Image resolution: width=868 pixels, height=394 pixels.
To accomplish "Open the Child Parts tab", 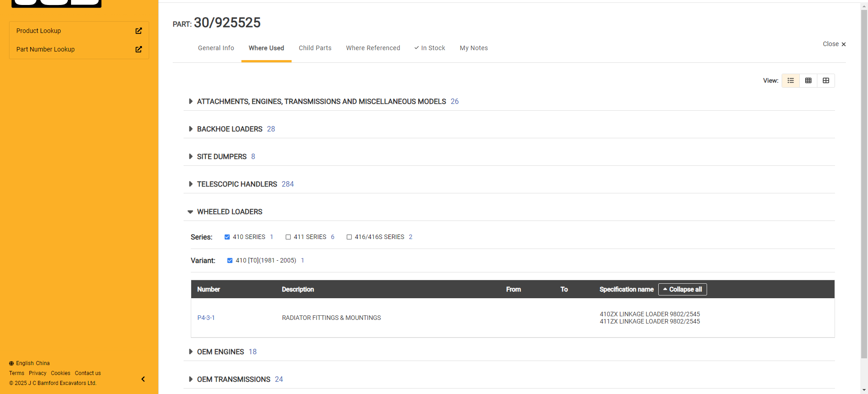I will (x=315, y=48).
